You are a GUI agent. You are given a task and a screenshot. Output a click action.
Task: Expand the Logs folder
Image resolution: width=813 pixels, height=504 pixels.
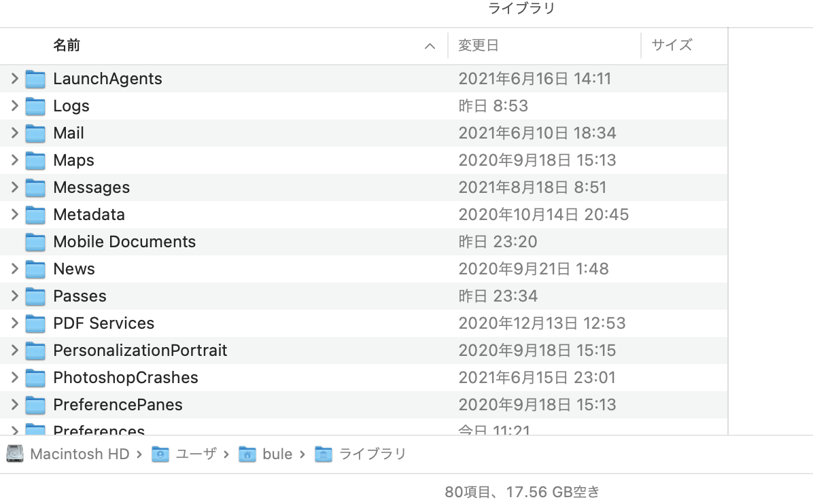(15, 106)
